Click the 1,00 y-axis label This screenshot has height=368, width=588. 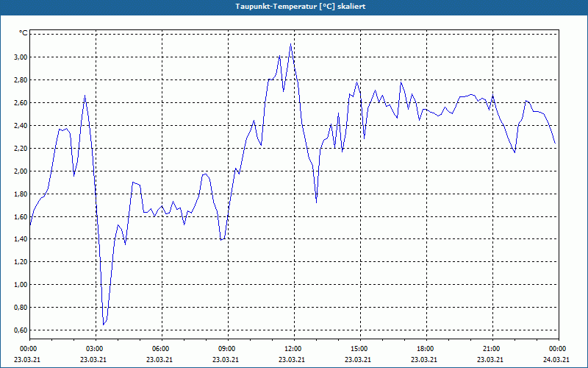coord(21,285)
